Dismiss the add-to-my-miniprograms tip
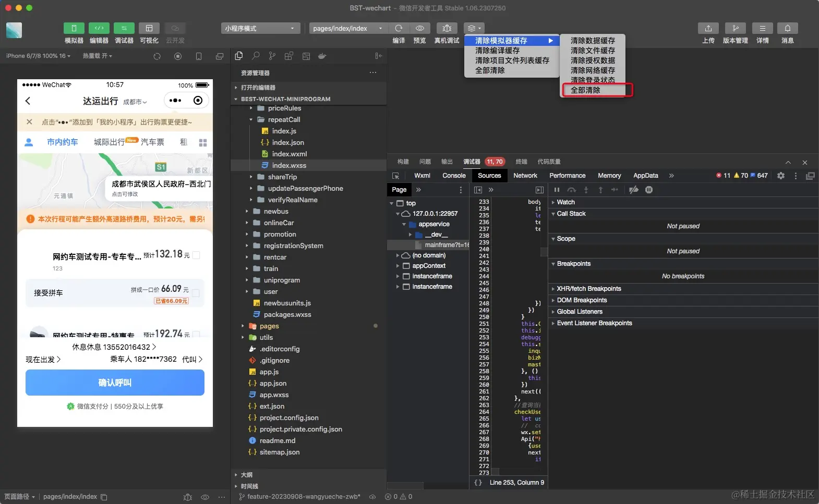 [29, 122]
